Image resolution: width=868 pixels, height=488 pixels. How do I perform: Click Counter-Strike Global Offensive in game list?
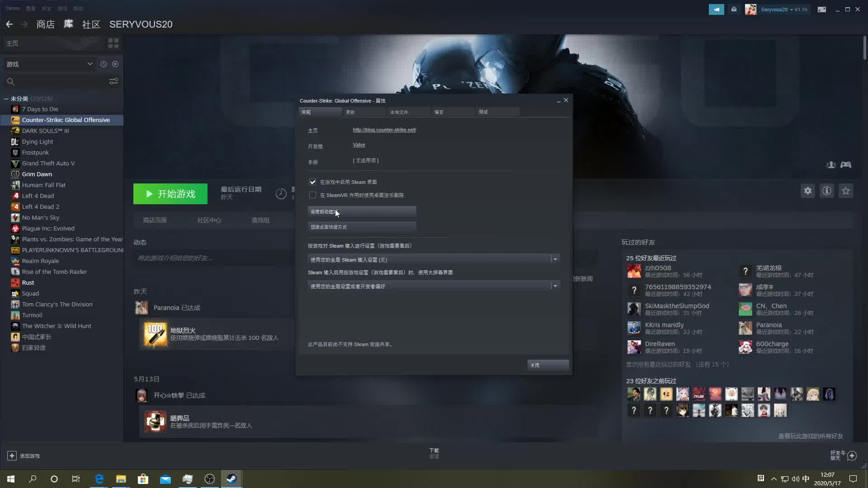(x=66, y=120)
